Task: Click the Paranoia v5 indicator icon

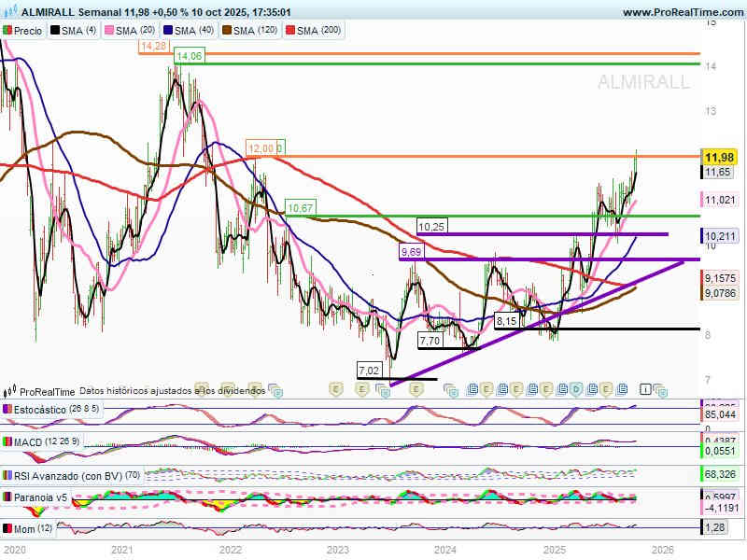Action: click(8, 497)
